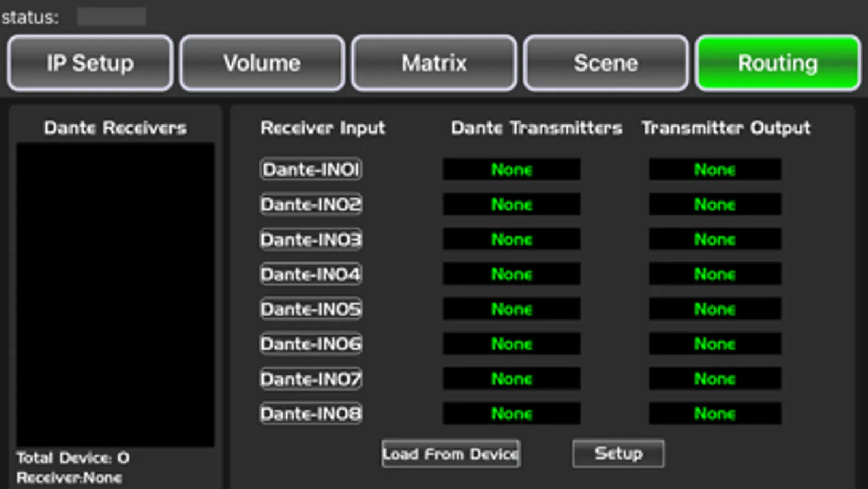This screenshot has width=868, height=489.
Task: Pick receiver input Dante-IN05
Action: point(311,309)
